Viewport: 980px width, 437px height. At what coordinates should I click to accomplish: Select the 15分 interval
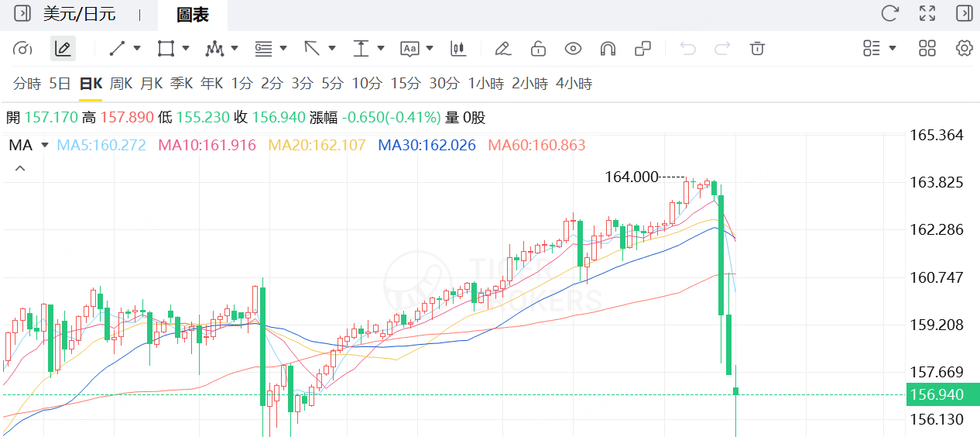(x=406, y=84)
